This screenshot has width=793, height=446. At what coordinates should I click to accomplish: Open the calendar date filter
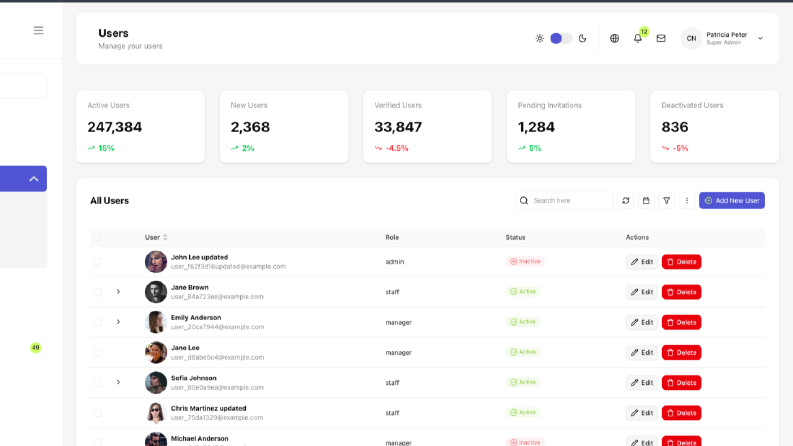point(646,201)
